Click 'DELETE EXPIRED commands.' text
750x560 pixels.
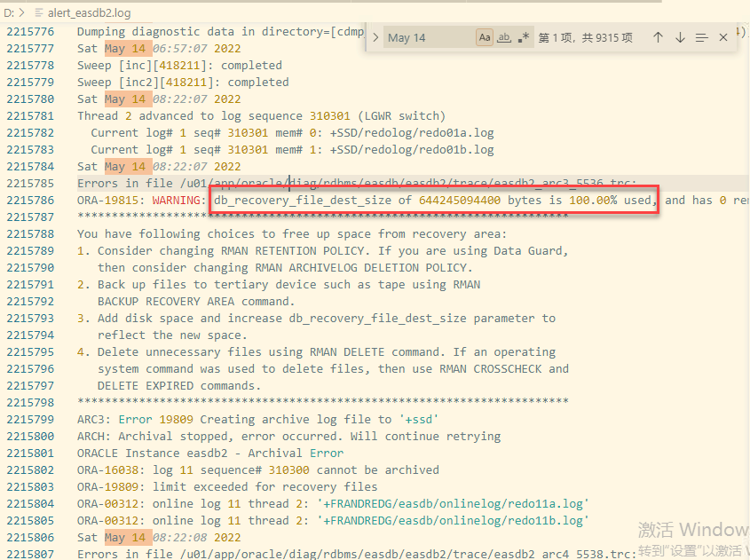[179, 386]
